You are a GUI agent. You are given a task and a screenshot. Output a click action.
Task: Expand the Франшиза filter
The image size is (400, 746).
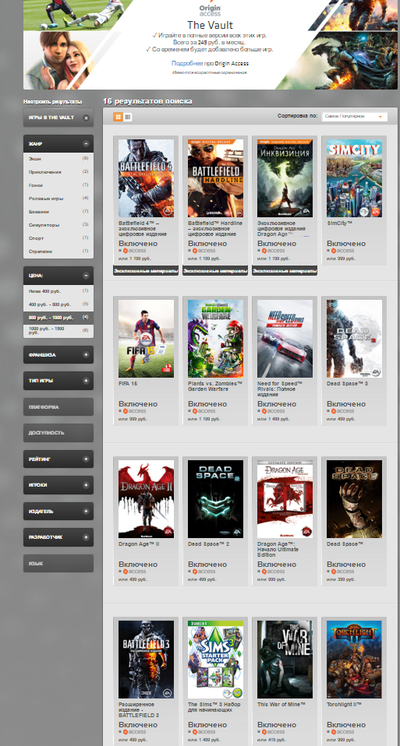86,355
